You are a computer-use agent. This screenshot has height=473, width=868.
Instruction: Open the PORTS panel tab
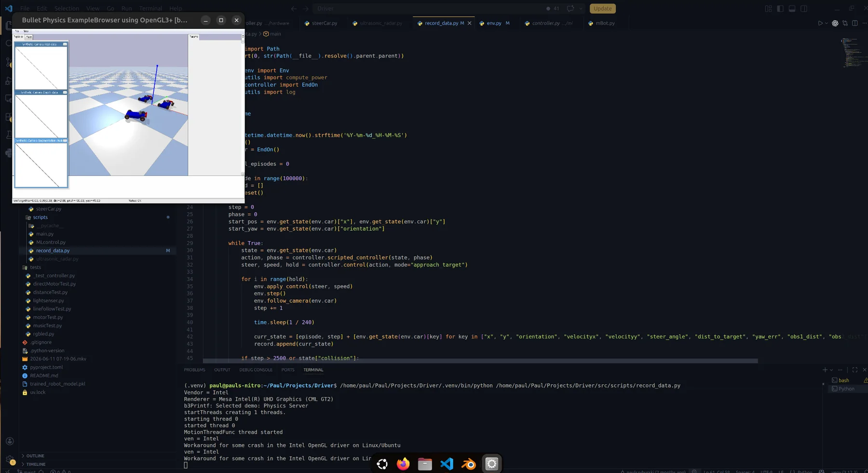coord(287,370)
